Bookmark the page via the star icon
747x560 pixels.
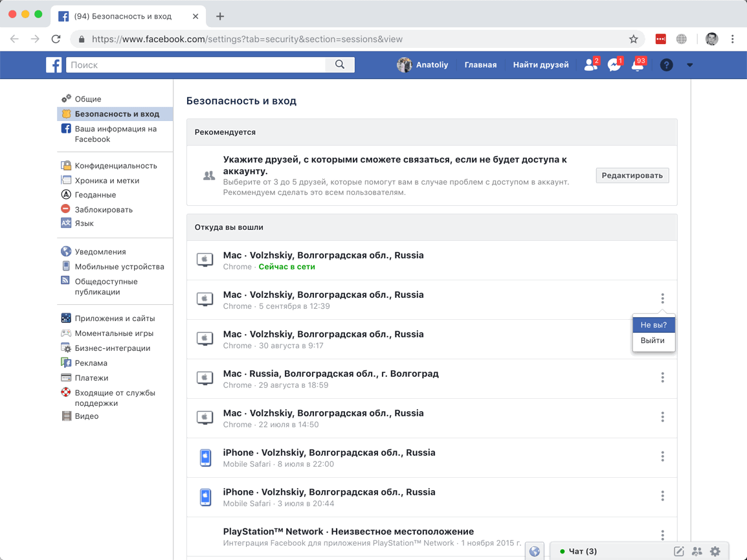(x=633, y=39)
